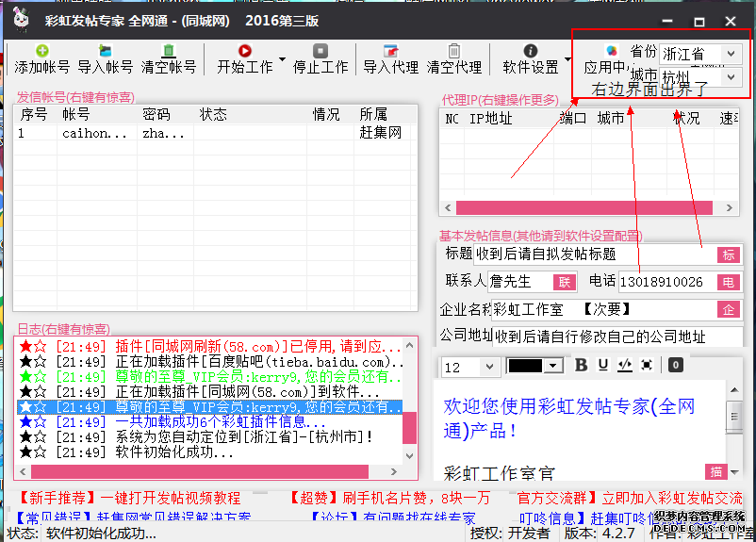Click the 端口 column header in proxy list
This screenshot has width=756, height=542.
pos(572,119)
